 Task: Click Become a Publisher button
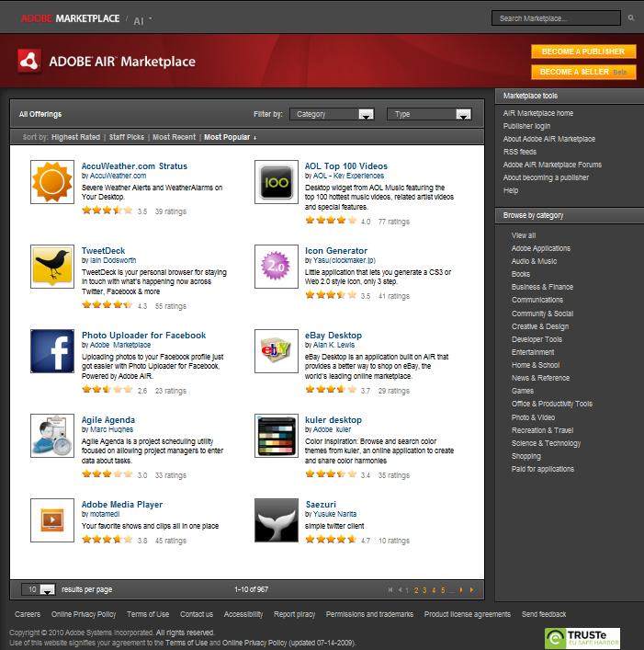coord(583,51)
